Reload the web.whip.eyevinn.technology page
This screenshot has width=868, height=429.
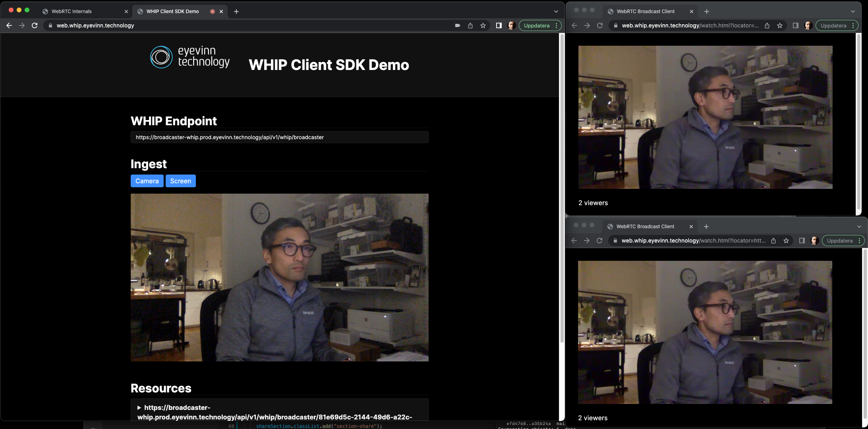click(x=35, y=25)
